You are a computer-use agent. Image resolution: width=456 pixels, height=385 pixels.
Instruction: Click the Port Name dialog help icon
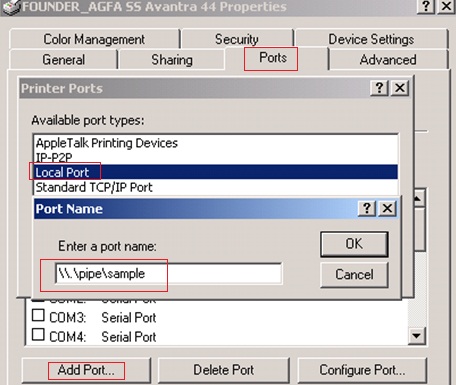point(367,209)
